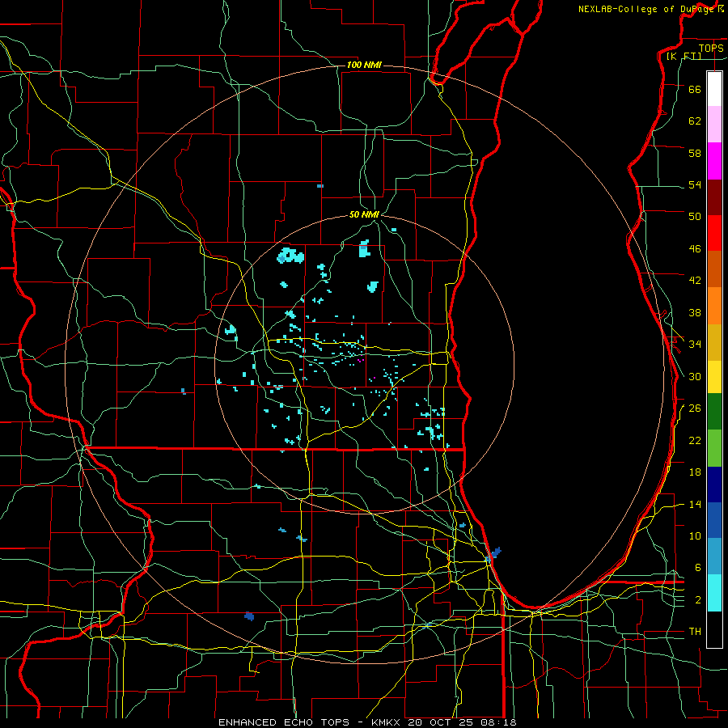The image size is (728, 728).
Task: Click the light pink legend swatch
Action: click(x=714, y=124)
